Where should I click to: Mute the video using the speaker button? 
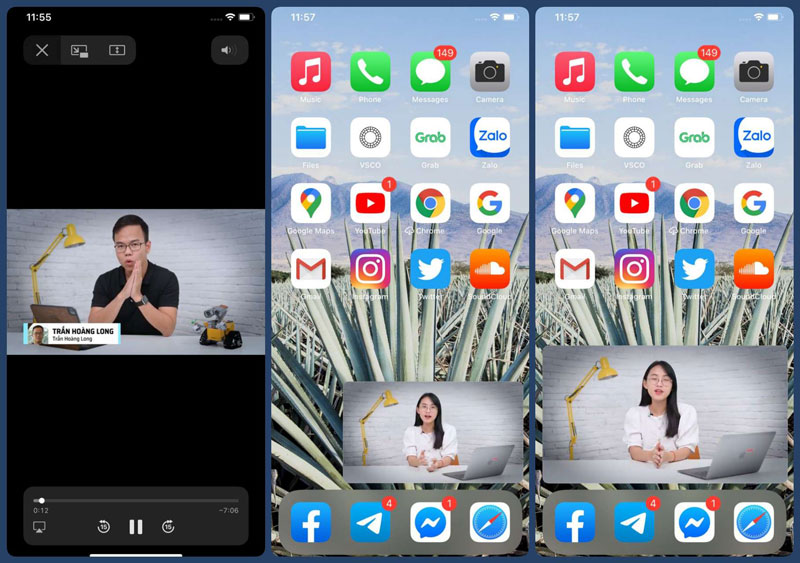click(x=229, y=50)
